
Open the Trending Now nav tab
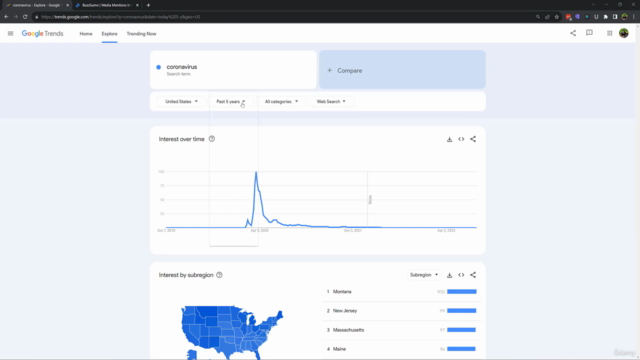click(141, 34)
